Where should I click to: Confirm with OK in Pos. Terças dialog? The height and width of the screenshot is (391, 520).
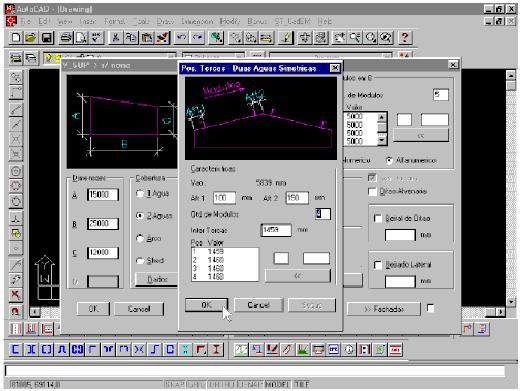tap(206, 305)
